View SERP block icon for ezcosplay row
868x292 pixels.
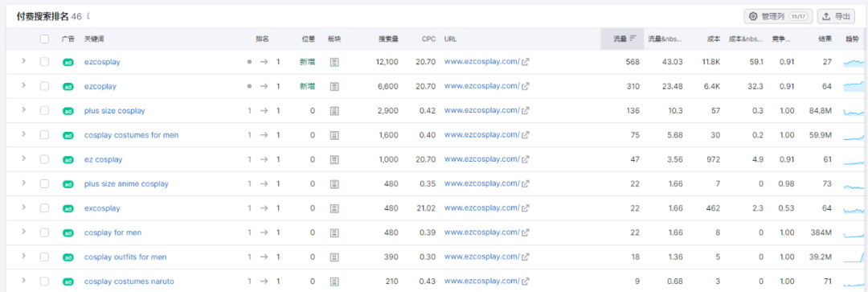pos(334,62)
